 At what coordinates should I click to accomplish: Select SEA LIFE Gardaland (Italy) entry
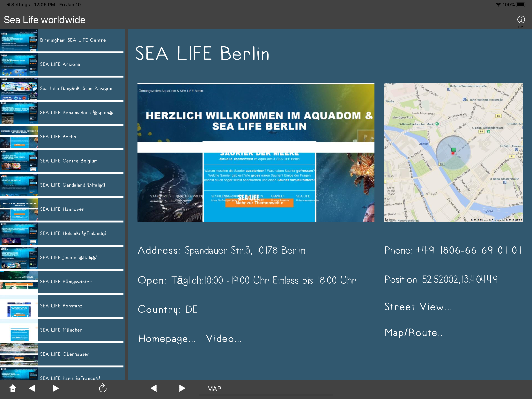pos(62,185)
